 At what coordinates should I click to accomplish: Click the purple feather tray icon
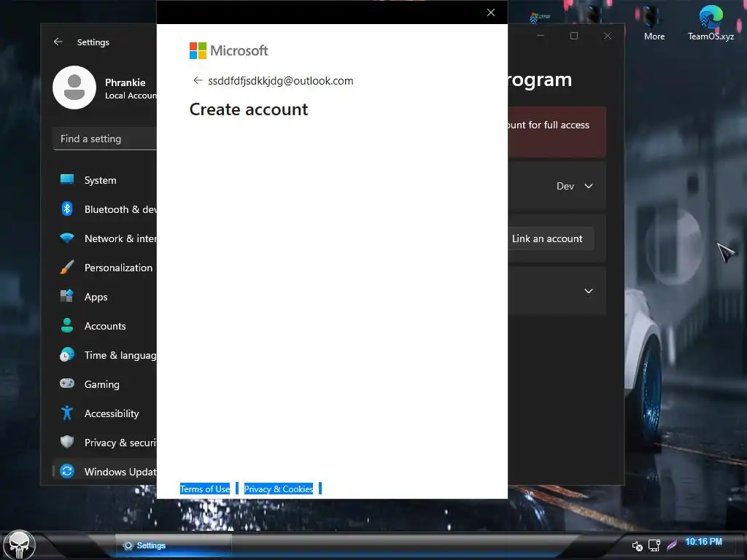click(x=672, y=545)
